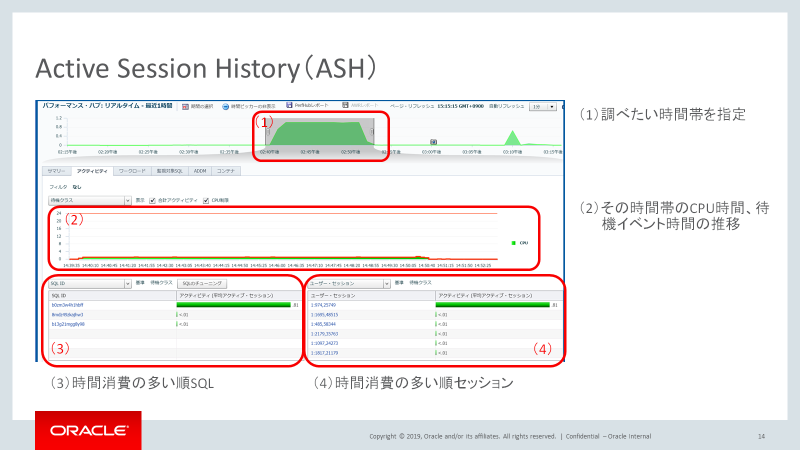Screen dimensions: 800x450
Task: Grab the left handle of the time selector
Action: pos(268,132)
